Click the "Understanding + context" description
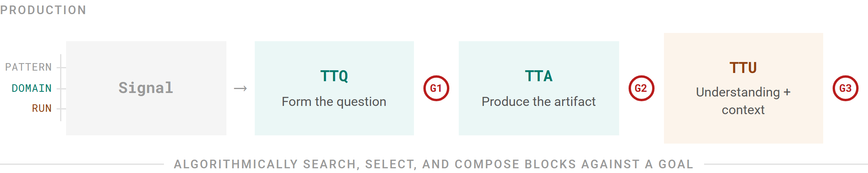This screenshot has width=868, height=173. [x=743, y=101]
